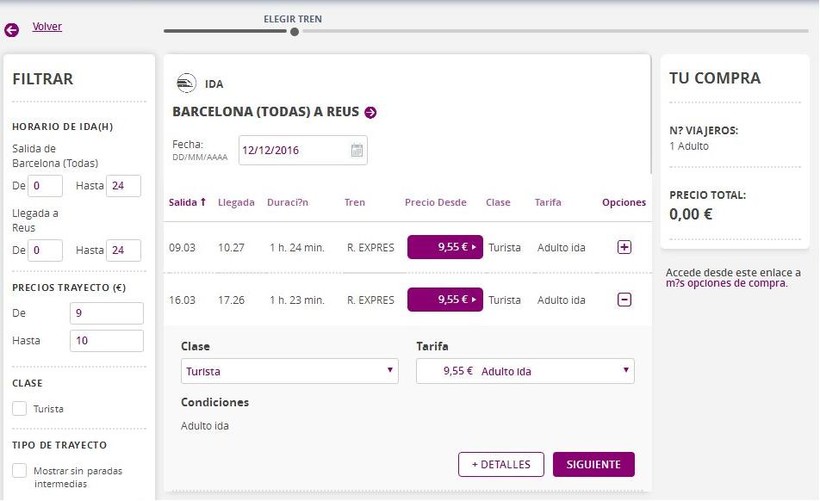Viewport: 820px width, 501px height.
Task: Select the 9,55 € price button for 16.03 train
Action: (445, 299)
